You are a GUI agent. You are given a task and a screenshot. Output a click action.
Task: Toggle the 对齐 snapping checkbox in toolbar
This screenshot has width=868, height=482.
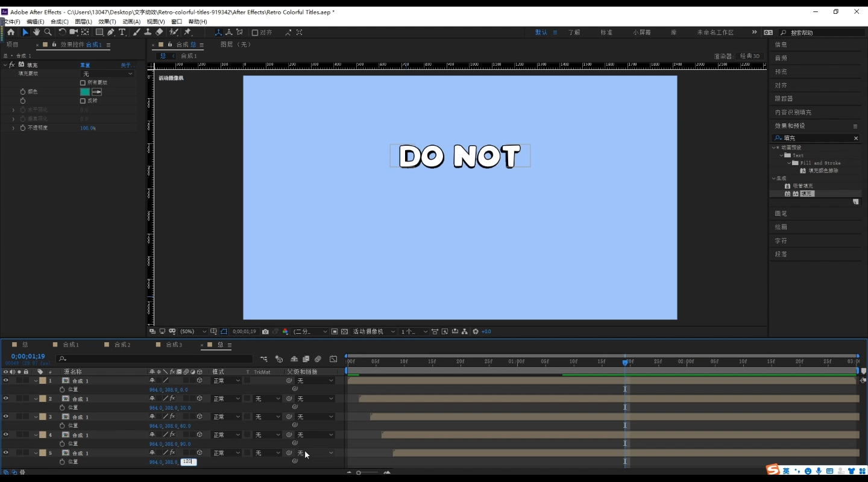click(255, 33)
